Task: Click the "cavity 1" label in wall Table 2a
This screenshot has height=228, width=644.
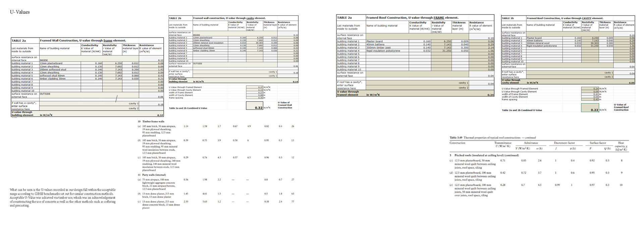Action: [133, 103]
